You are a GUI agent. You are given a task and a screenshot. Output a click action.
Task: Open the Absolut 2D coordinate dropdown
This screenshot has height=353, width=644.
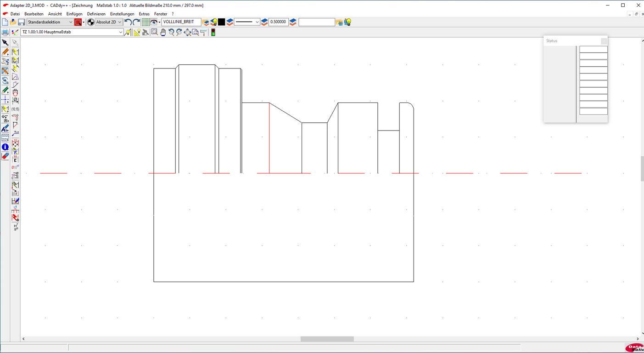109,22
